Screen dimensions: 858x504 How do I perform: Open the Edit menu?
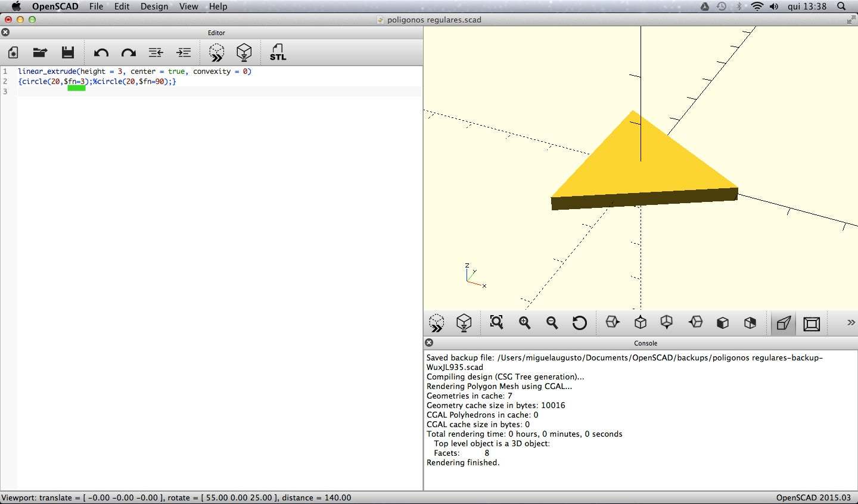[122, 7]
